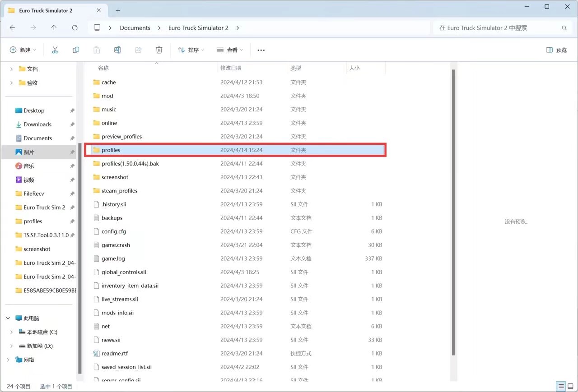The image size is (578, 392).
Task: Unpin FileRecv from quick access
Action: tap(72, 194)
